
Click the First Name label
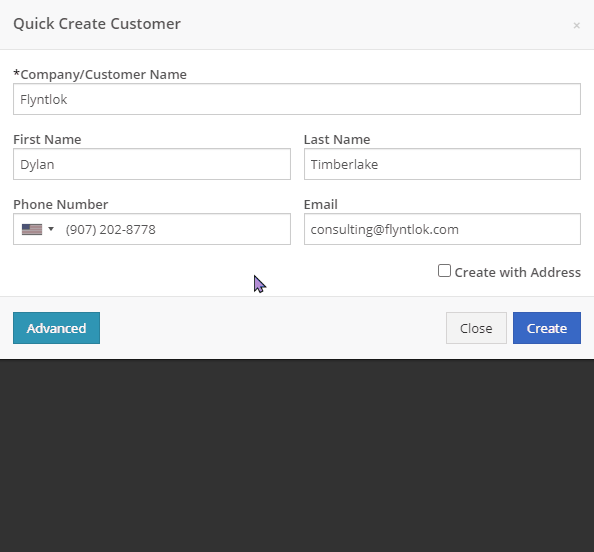[x=47, y=139]
